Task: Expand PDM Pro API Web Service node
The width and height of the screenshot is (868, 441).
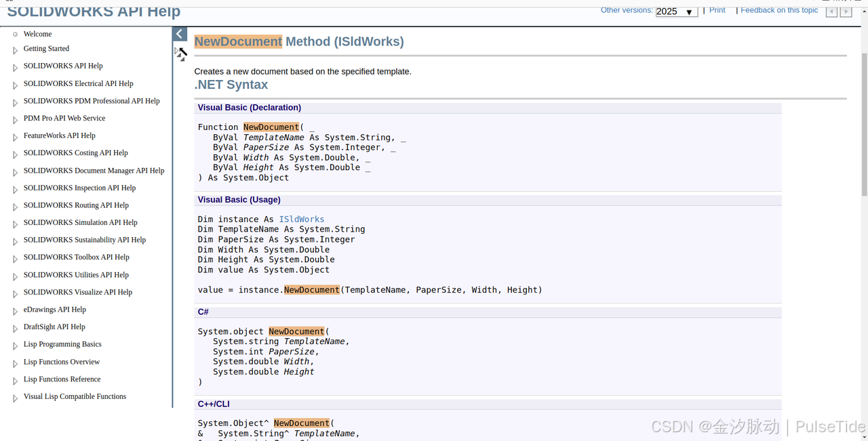Action: tap(15, 120)
